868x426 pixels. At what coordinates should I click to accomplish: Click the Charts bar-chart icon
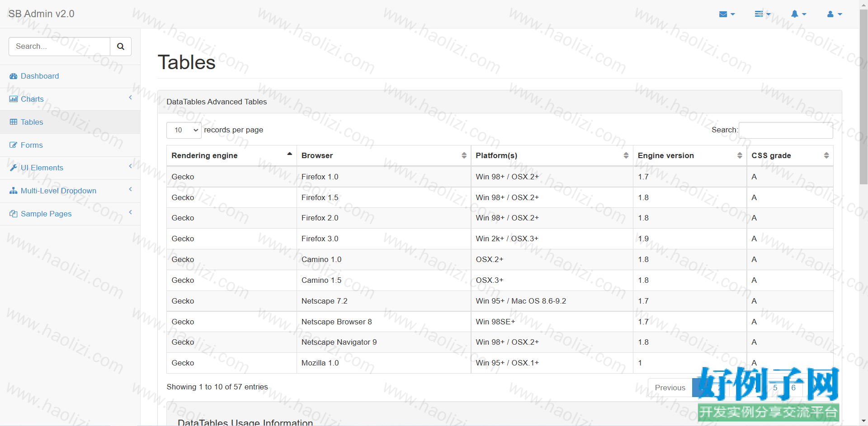pos(14,99)
